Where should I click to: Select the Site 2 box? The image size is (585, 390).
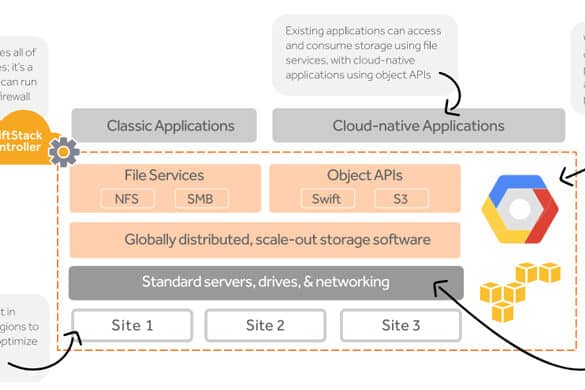pos(265,325)
